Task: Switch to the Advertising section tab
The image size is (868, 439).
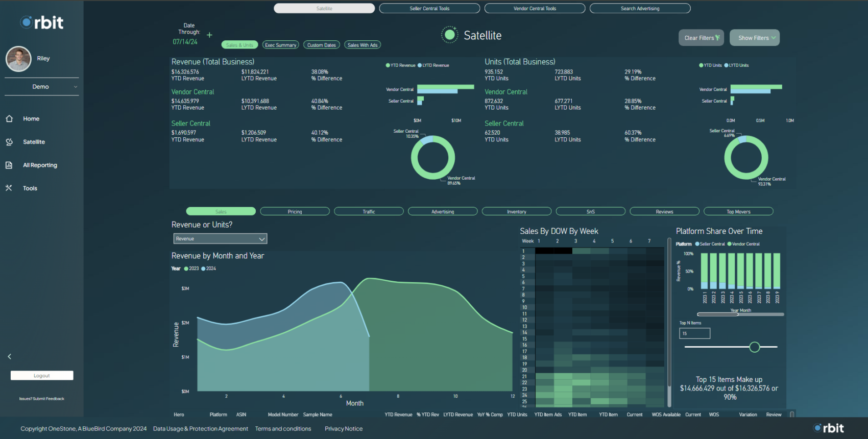Action: [x=443, y=211]
